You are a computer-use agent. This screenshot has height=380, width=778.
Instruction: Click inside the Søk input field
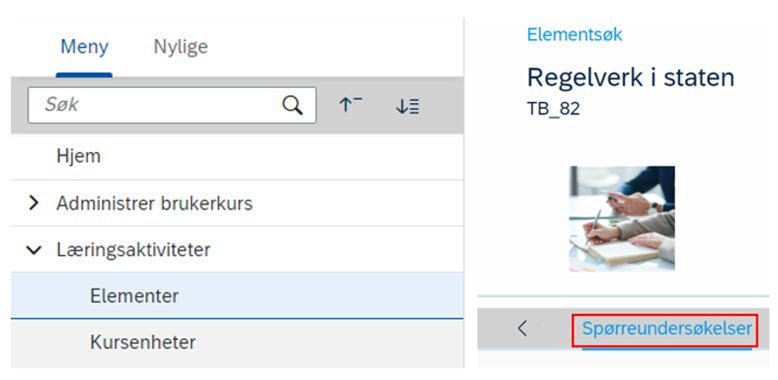pos(155,105)
